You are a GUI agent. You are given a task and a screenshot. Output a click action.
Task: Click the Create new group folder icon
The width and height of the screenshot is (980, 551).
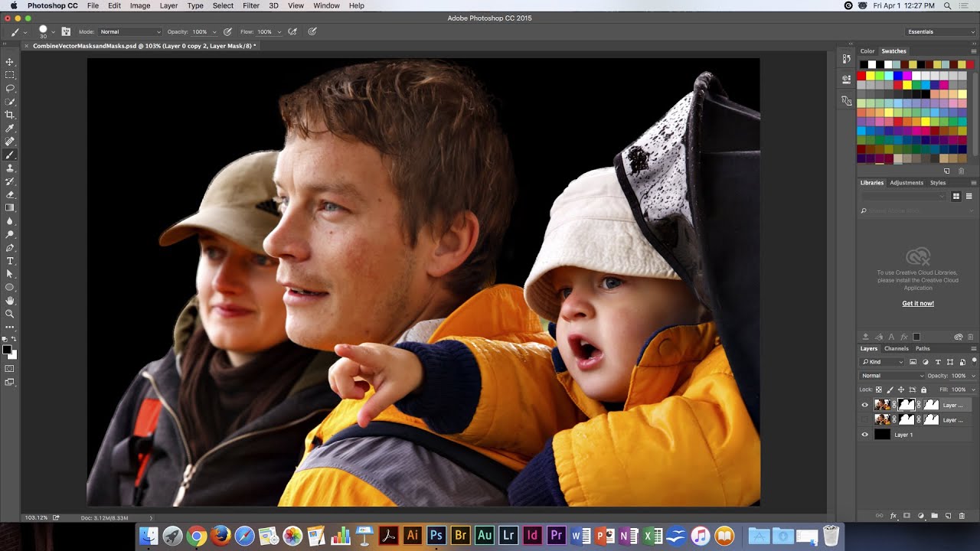click(935, 516)
